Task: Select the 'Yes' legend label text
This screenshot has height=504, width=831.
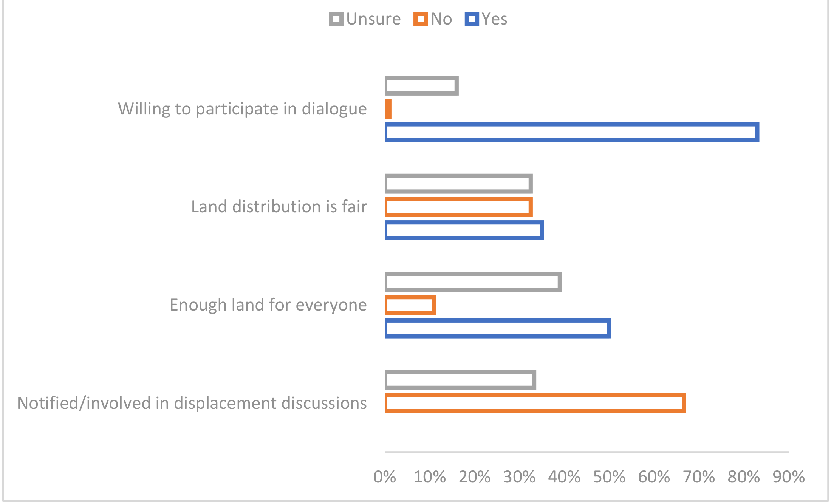Action: tap(494, 19)
